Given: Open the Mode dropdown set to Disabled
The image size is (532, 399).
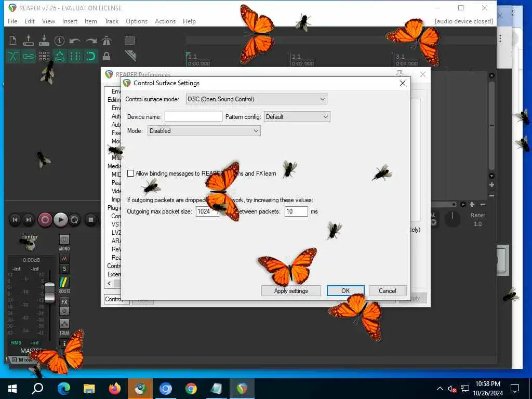Looking at the screenshot, I should (204, 130).
